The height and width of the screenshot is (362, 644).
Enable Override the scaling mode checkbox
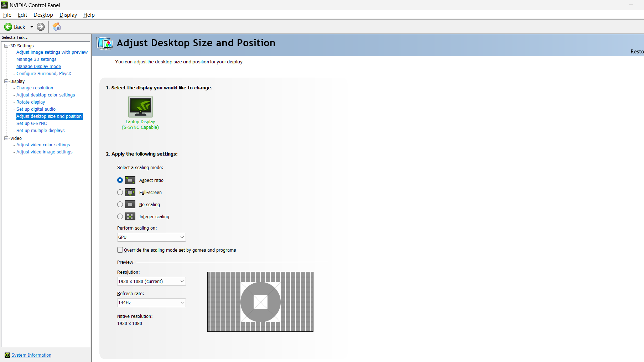tap(120, 250)
